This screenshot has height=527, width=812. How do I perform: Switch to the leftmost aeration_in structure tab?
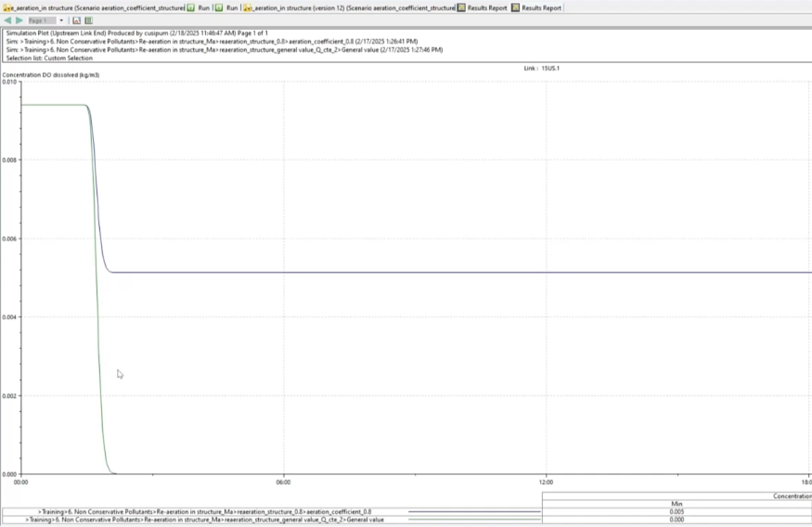coord(93,7)
